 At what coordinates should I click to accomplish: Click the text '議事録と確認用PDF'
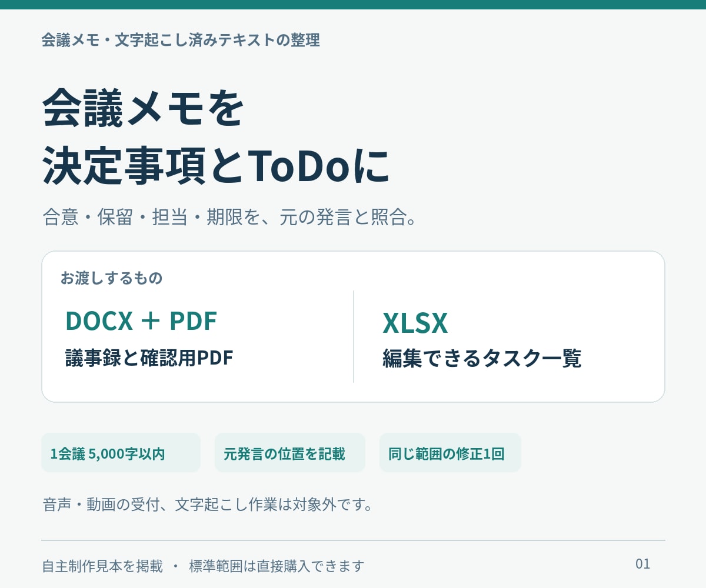tap(149, 358)
